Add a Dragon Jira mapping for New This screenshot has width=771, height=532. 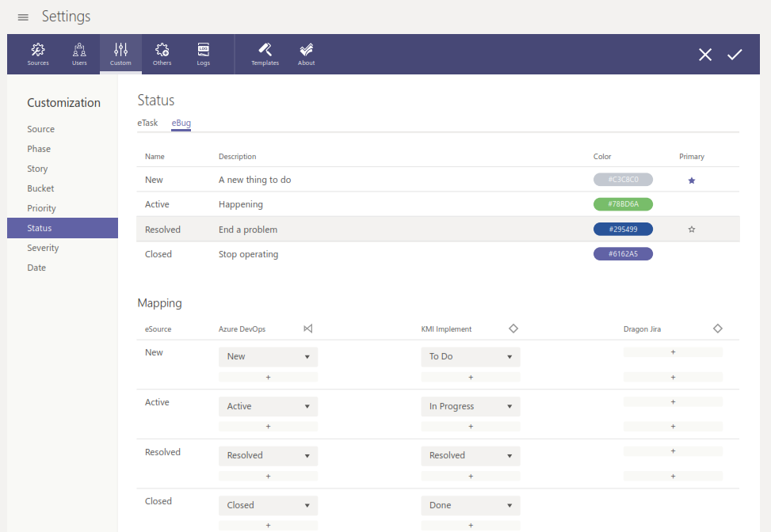[673, 352]
